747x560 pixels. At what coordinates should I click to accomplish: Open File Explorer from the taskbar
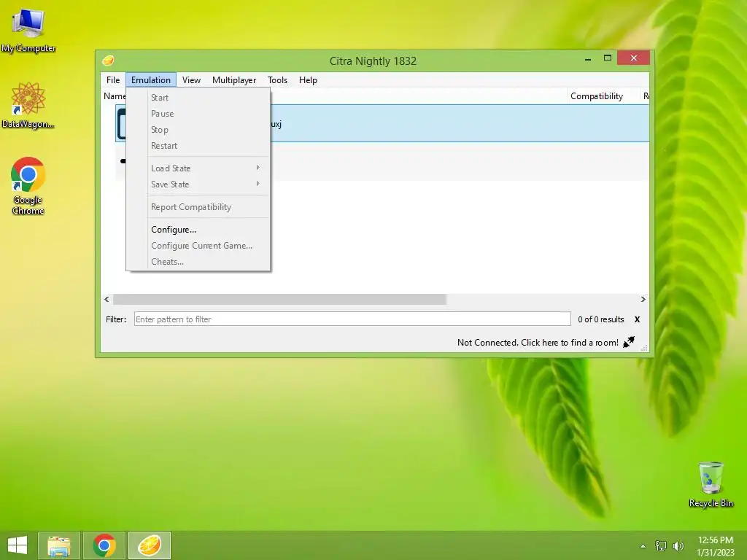tap(59, 545)
